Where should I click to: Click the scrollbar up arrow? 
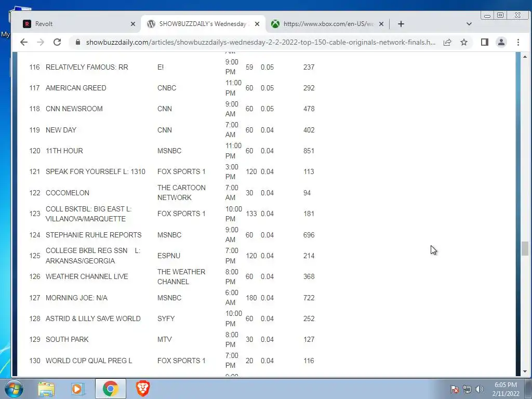(525, 57)
